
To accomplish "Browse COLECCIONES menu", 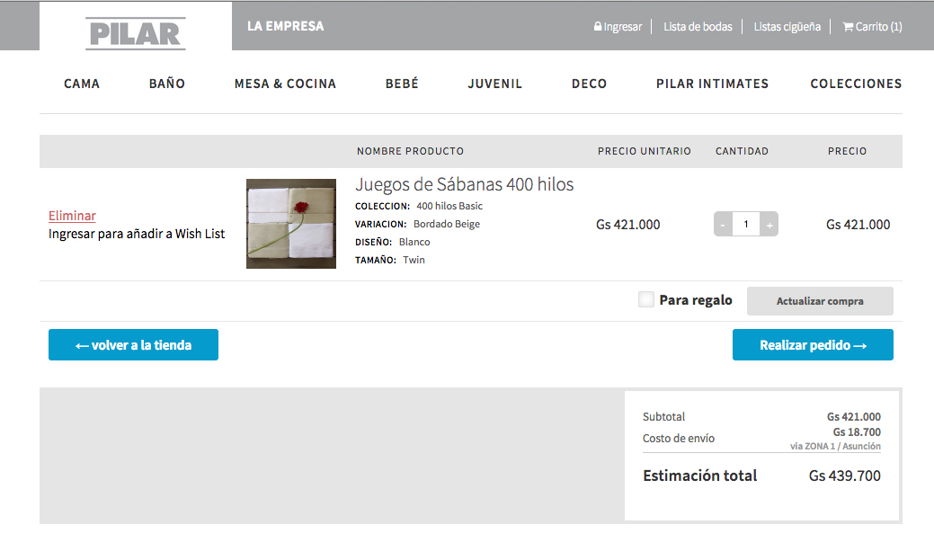I will 855,84.
